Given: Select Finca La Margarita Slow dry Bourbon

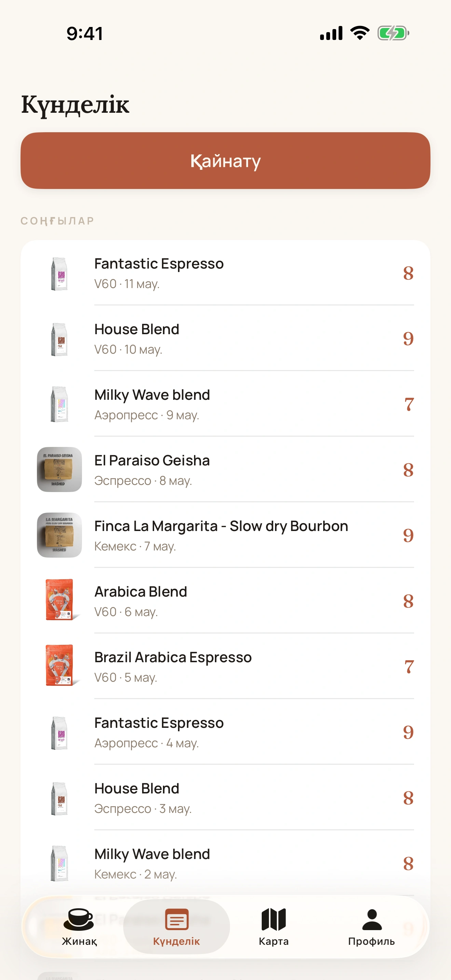Looking at the screenshot, I should (225, 535).
